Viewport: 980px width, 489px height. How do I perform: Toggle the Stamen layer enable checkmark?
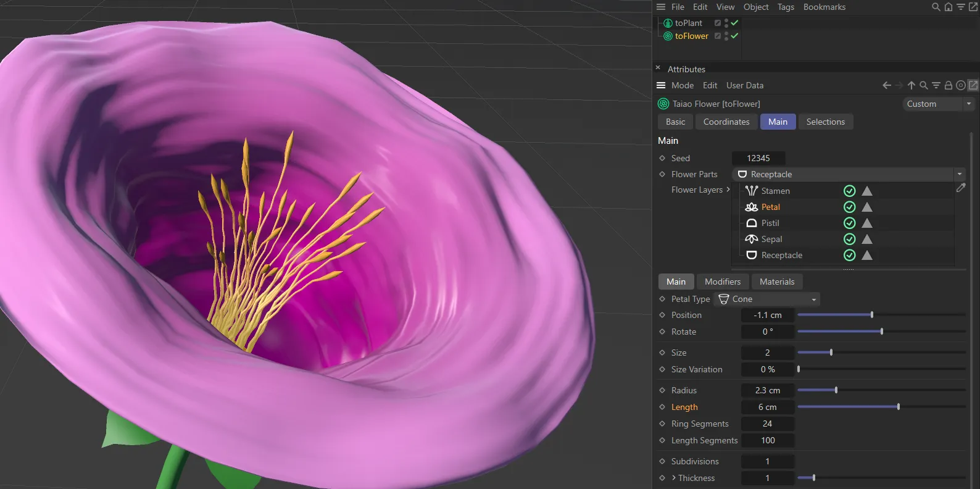(850, 191)
